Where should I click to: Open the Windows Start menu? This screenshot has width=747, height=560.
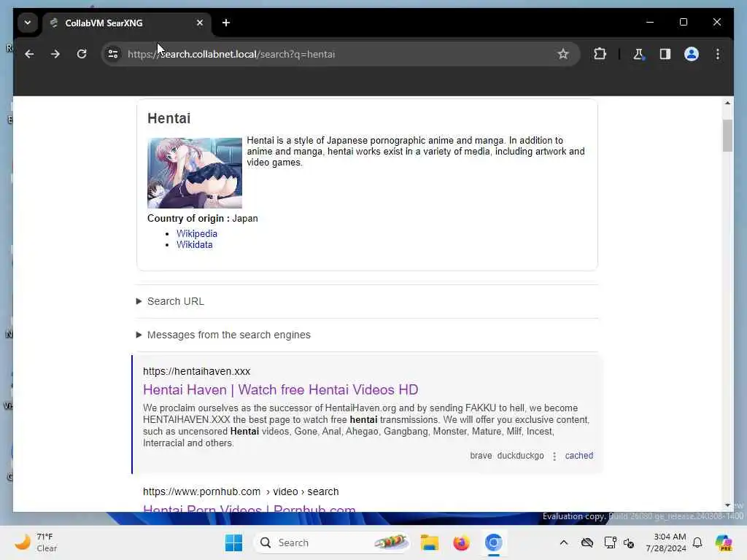(233, 542)
